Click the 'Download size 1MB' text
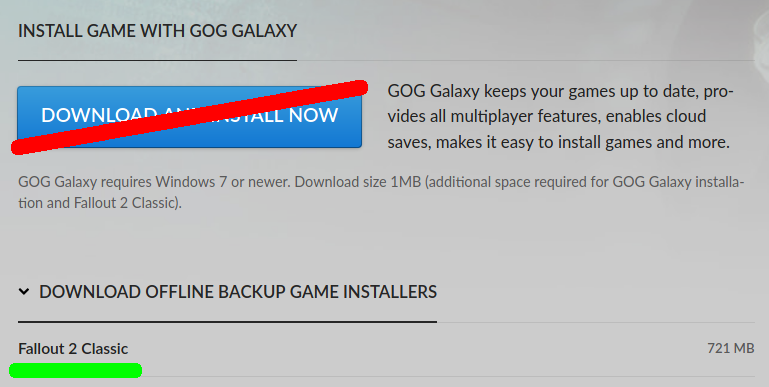Screen dimensions: 769x387 358,182
